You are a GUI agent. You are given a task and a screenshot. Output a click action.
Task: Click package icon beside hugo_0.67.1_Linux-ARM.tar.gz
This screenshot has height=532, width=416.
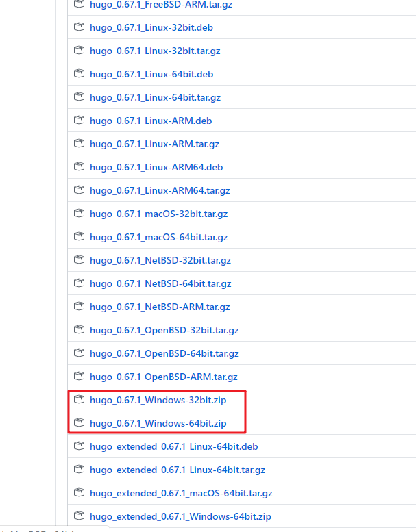(79, 144)
